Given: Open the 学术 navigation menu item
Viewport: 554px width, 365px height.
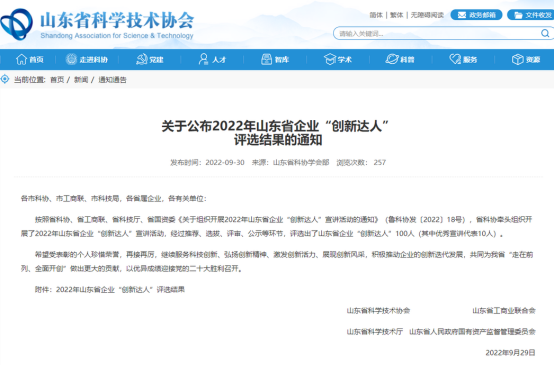Looking at the screenshot, I should (338, 59).
